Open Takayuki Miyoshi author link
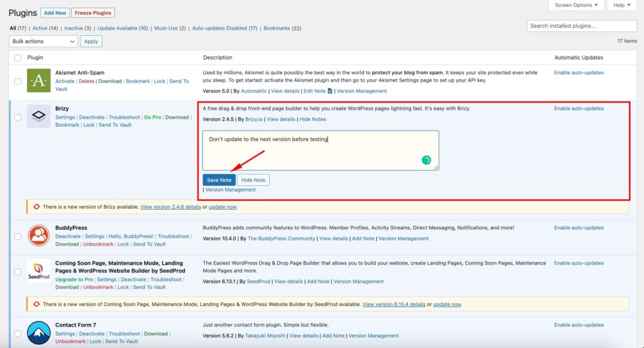 coord(265,335)
